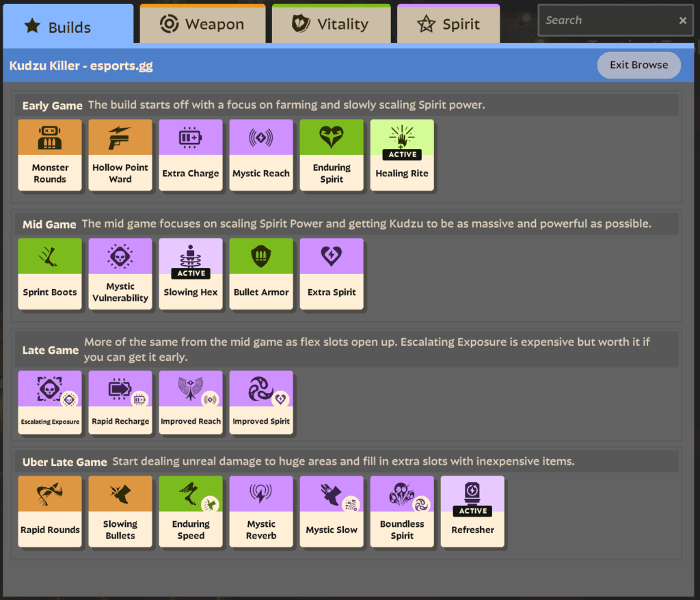Switch to the Weapon tab

coord(202,23)
